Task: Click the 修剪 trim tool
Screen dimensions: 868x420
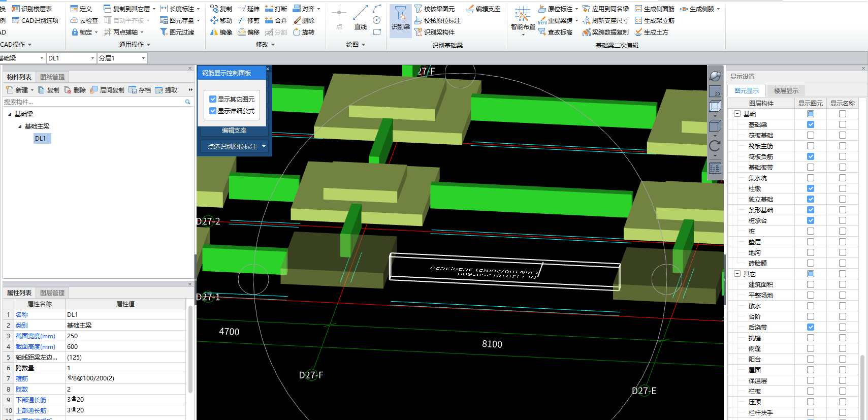Action: (x=249, y=20)
